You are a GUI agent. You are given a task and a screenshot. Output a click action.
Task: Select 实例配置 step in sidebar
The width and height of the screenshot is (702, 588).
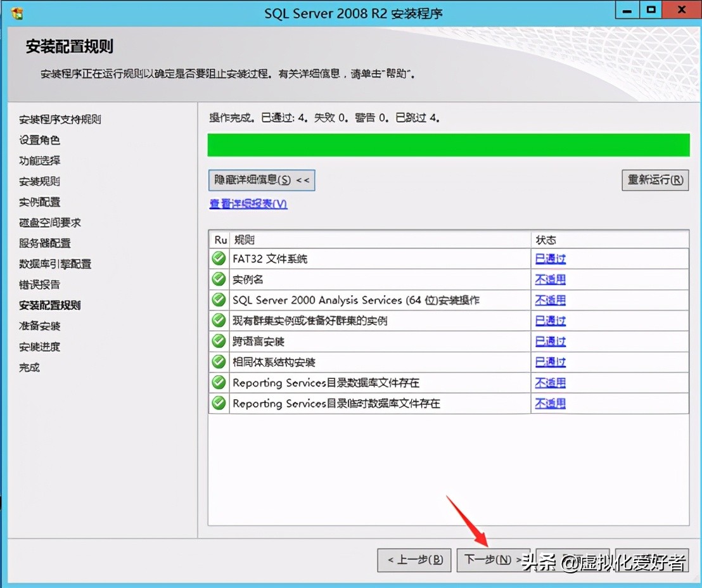(39, 202)
